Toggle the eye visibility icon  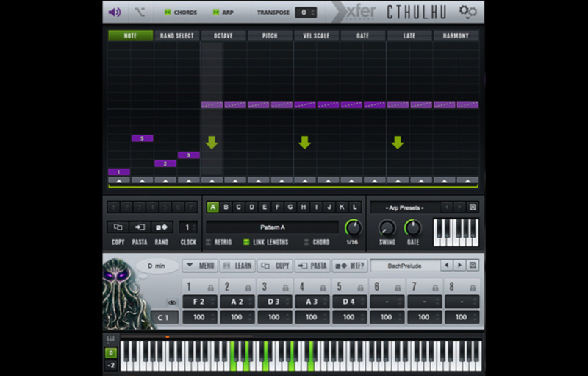point(172,302)
